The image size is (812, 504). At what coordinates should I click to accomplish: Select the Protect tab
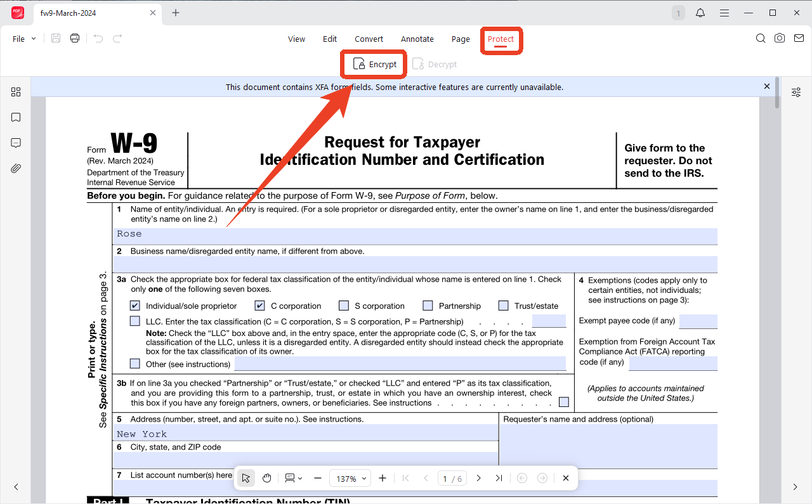click(501, 39)
